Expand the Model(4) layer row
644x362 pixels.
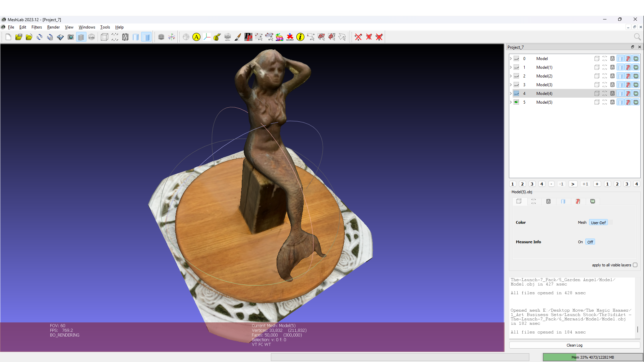511,94
